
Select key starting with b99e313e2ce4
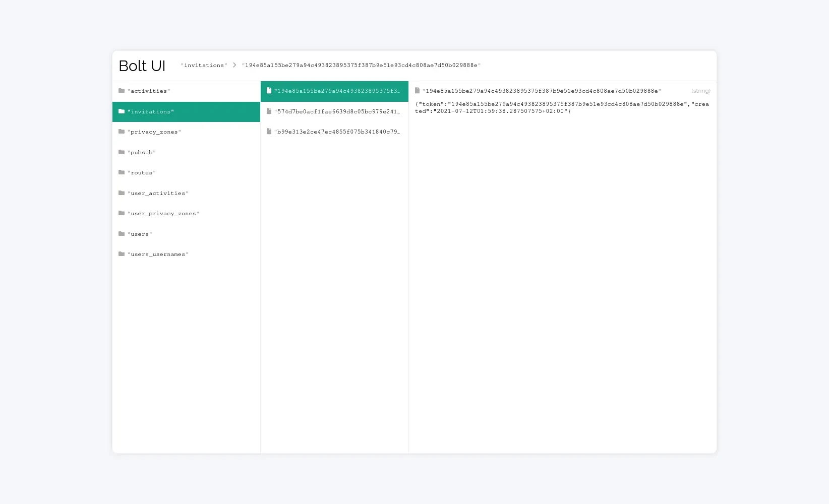(x=334, y=132)
